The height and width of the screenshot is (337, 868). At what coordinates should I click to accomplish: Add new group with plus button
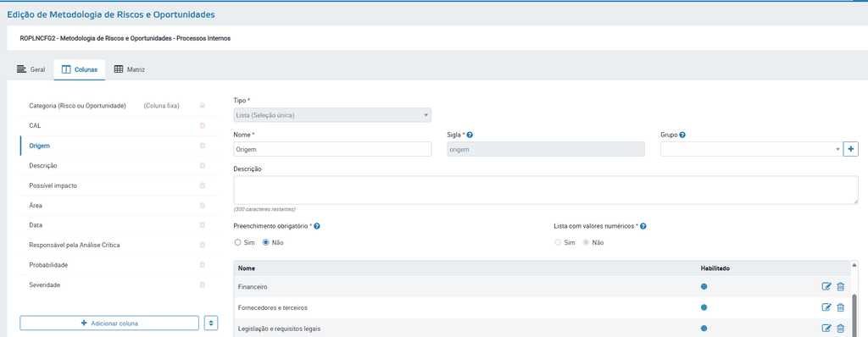[x=851, y=149]
